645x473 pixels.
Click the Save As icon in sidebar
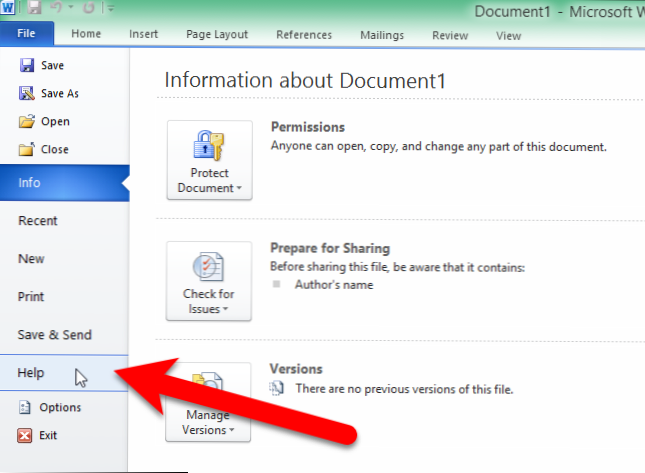coord(27,93)
